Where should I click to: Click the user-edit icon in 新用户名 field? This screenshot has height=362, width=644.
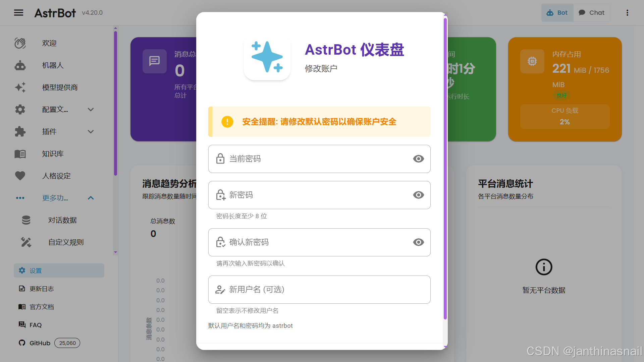[220, 290]
